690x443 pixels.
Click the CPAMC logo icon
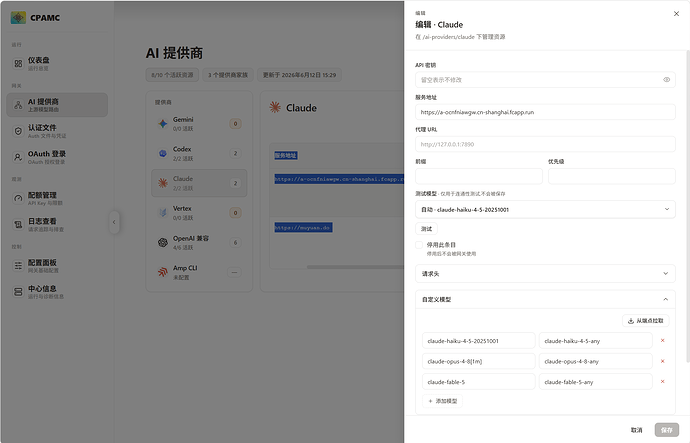coord(18,18)
